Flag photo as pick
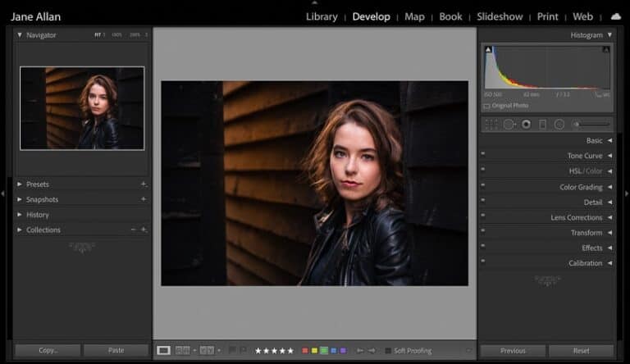The image size is (630, 364). click(x=232, y=350)
